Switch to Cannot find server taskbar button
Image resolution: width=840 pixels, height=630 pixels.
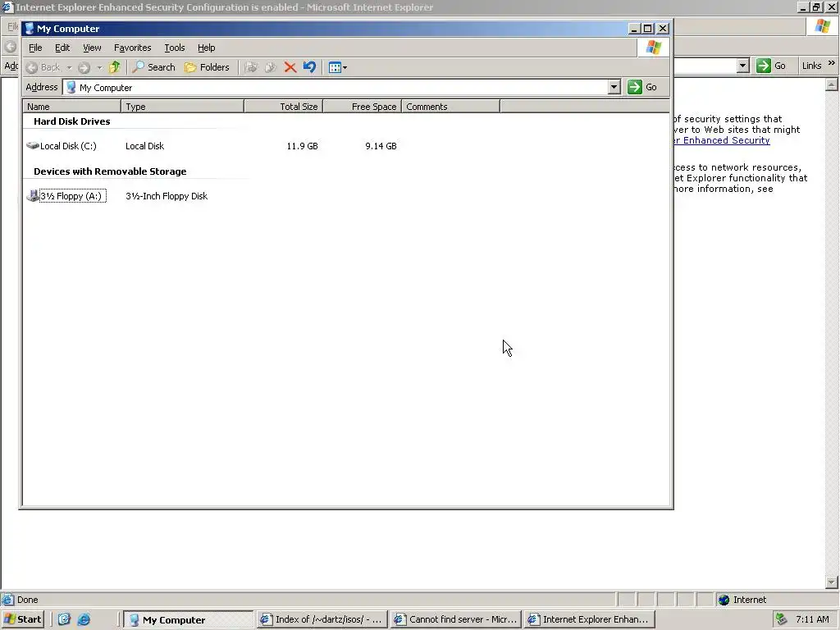pos(456,619)
